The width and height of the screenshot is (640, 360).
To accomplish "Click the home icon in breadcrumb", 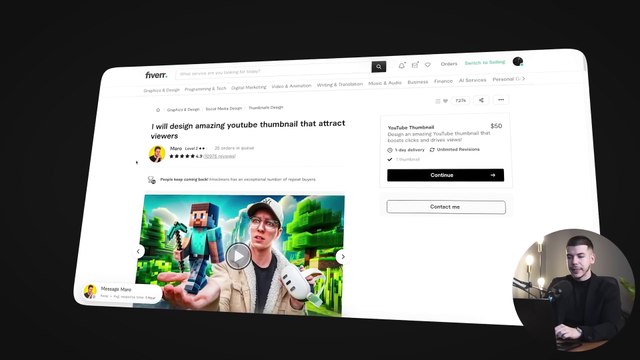I will coord(158,110).
